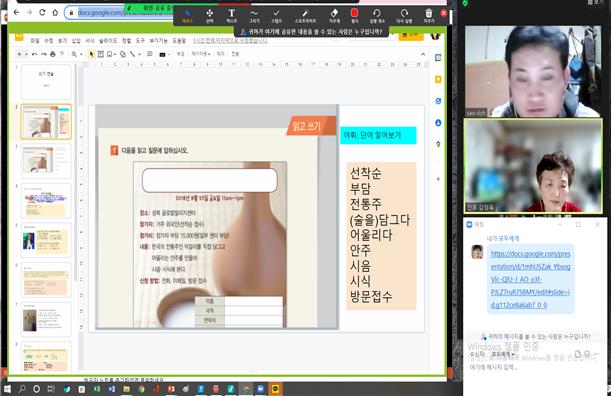
Task: Activate the Spotlight annotation tool
Action: [305, 16]
